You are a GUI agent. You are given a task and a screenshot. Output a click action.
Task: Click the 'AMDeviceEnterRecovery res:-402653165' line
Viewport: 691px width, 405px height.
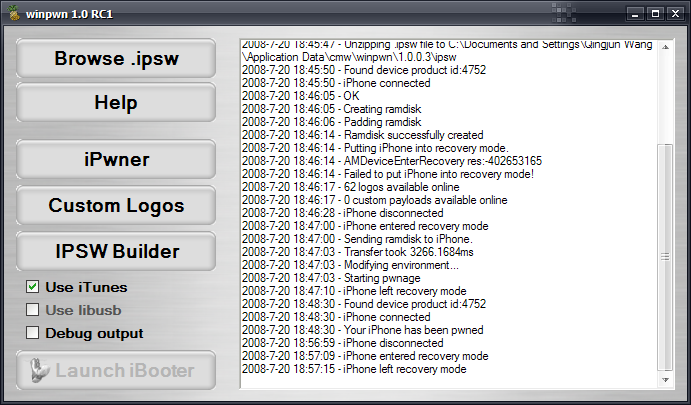[x=392, y=161]
